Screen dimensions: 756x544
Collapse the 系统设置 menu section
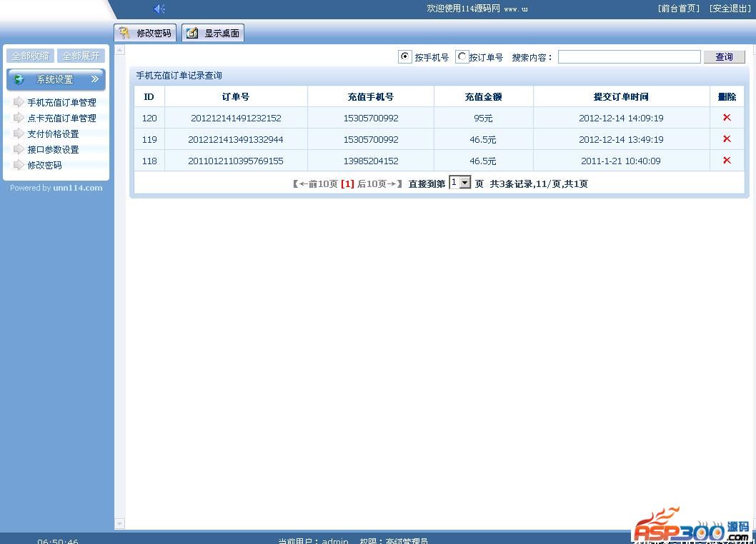click(94, 79)
